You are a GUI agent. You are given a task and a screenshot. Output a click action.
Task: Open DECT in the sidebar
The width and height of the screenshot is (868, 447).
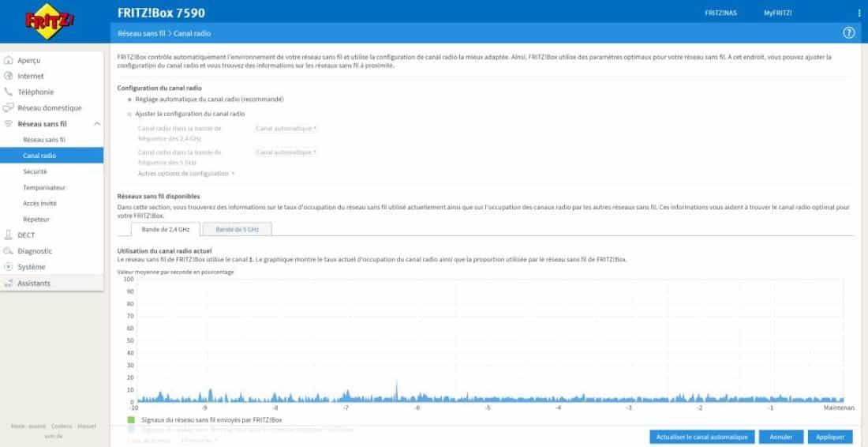tap(26, 235)
